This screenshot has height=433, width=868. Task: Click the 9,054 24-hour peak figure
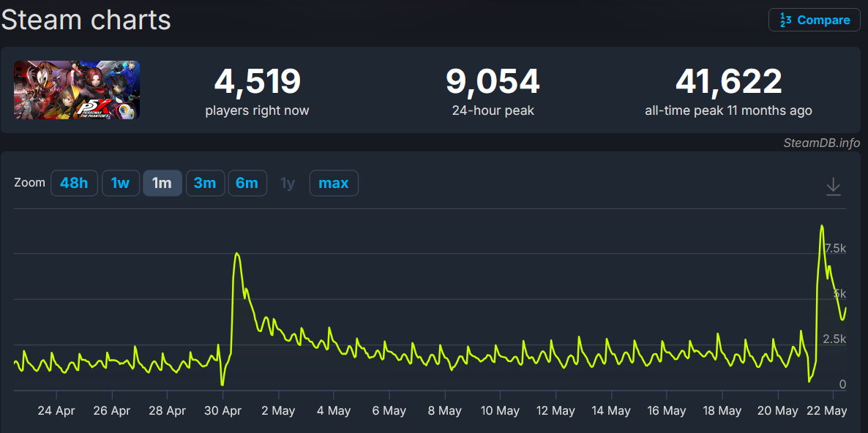point(493,81)
